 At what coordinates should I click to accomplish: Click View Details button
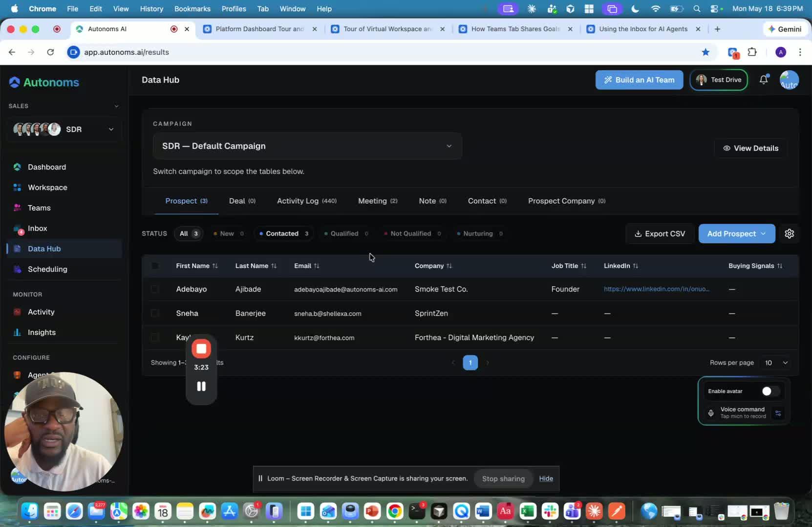pos(750,148)
